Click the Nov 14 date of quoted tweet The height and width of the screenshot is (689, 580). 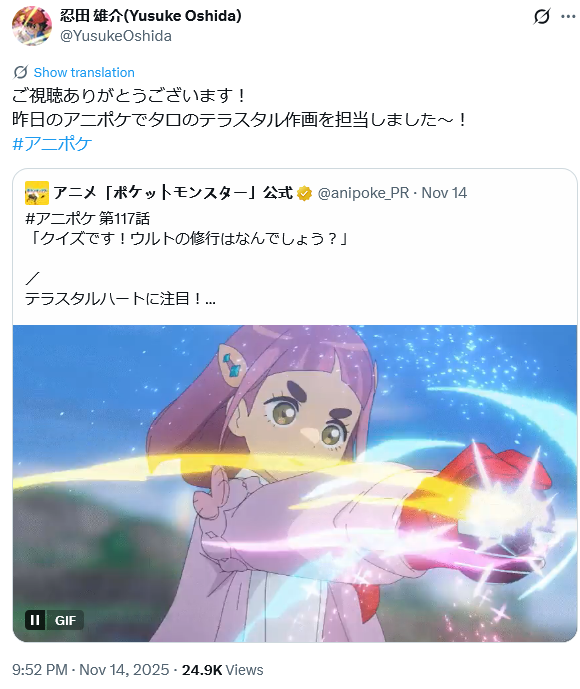(444, 192)
